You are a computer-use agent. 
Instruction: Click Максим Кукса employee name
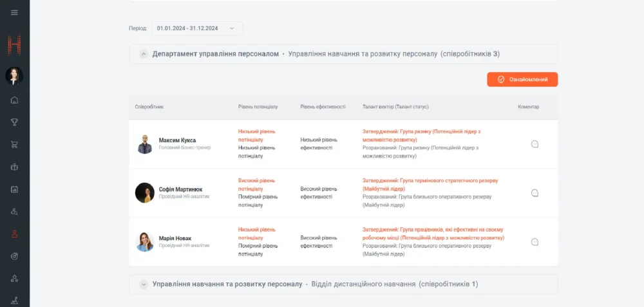click(x=177, y=140)
